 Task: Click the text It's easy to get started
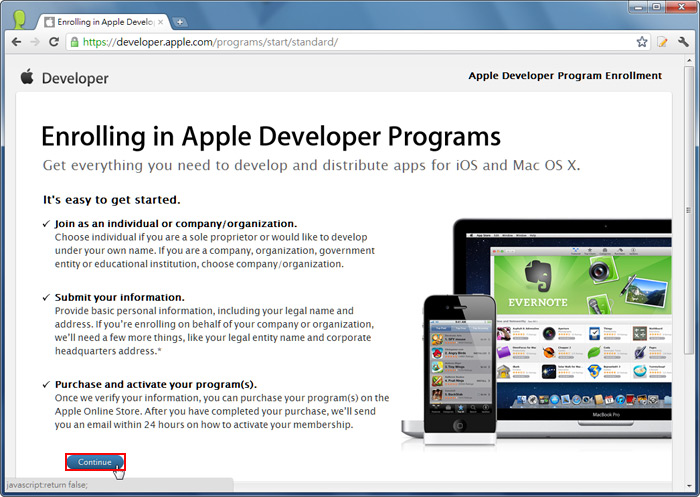[x=112, y=200]
